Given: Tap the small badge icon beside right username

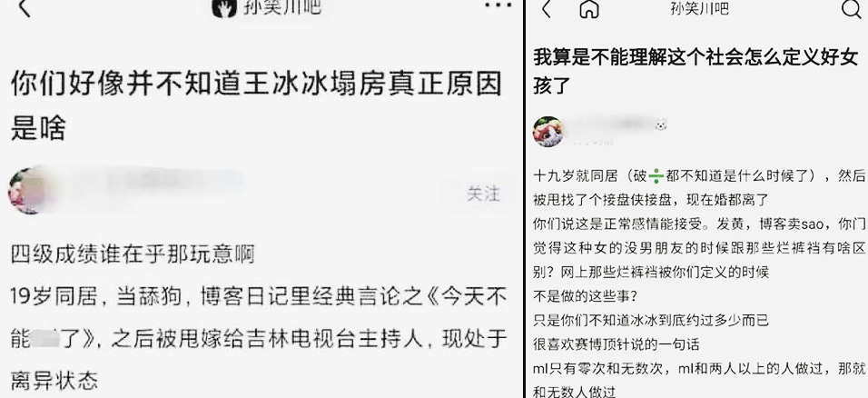Looking at the screenshot, I should (660, 125).
